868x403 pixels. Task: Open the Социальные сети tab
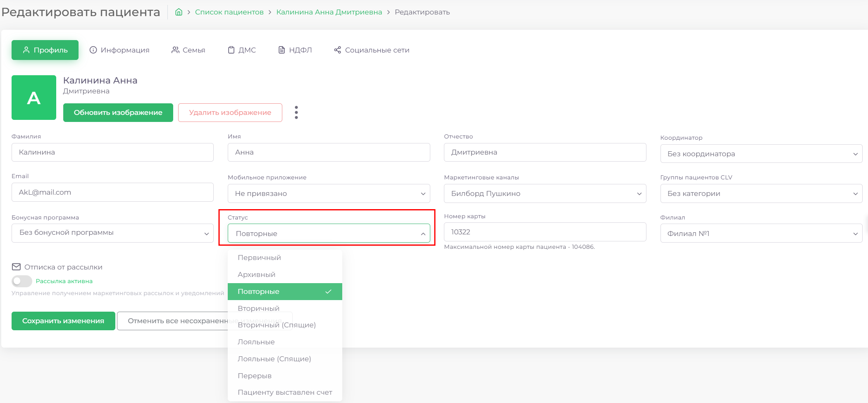coord(372,50)
